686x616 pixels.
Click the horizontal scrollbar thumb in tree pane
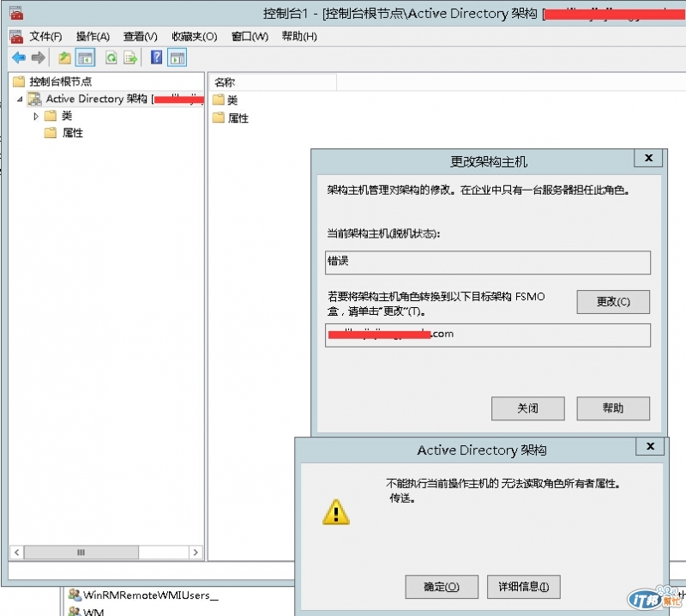[x=81, y=552]
